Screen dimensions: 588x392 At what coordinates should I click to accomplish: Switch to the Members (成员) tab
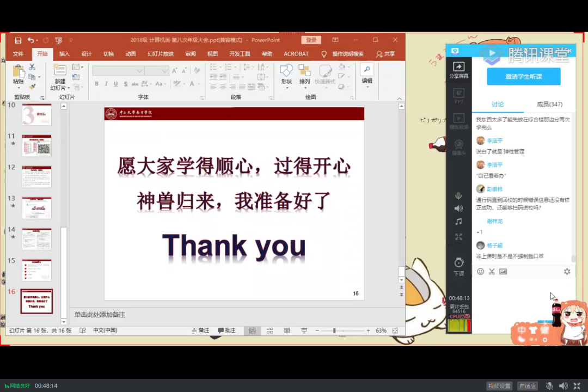pyautogui.click(x=549, y=104)
